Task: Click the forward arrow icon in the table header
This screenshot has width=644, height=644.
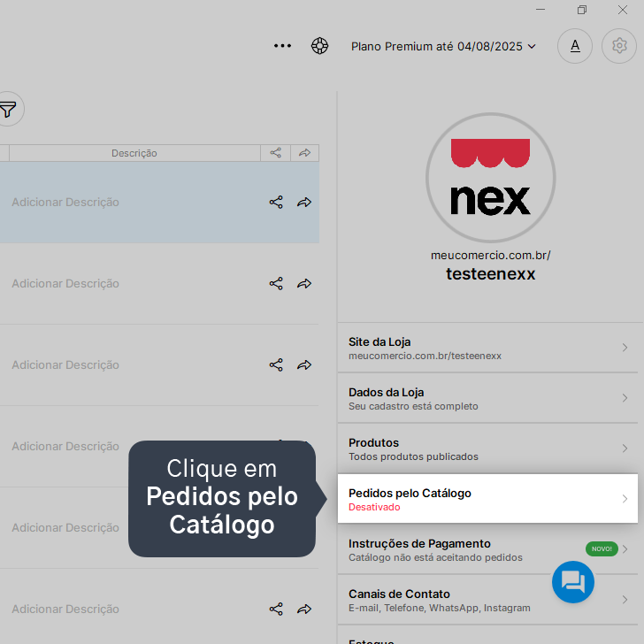Action: 304,153
